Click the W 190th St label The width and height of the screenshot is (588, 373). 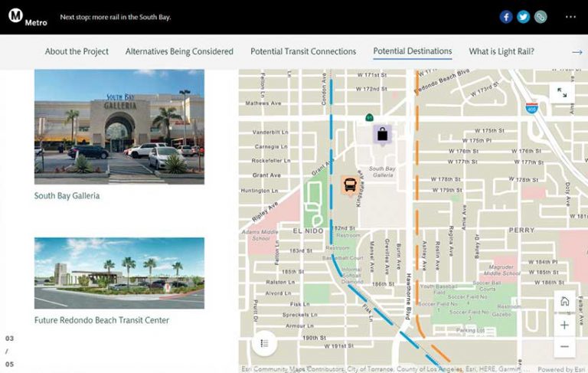314,338
